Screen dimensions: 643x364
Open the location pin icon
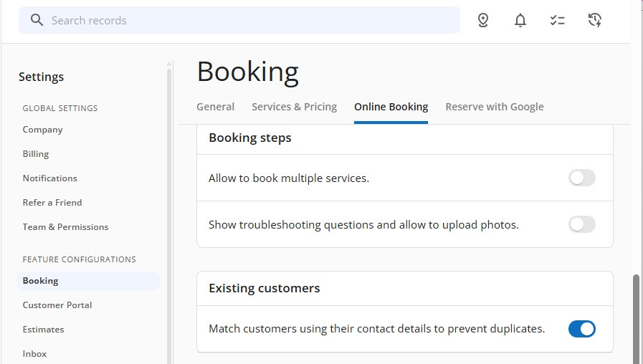(483, 20)
